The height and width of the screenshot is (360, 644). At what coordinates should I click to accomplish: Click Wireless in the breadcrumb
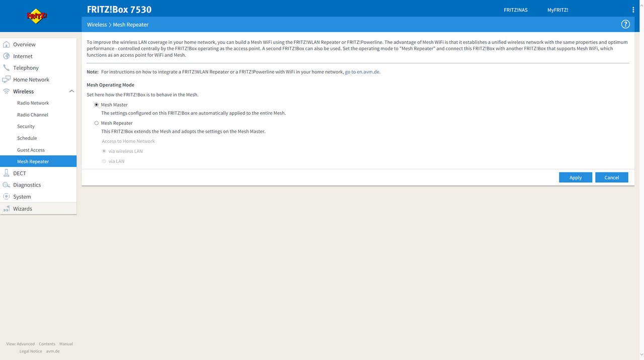[x=97, y=25]
